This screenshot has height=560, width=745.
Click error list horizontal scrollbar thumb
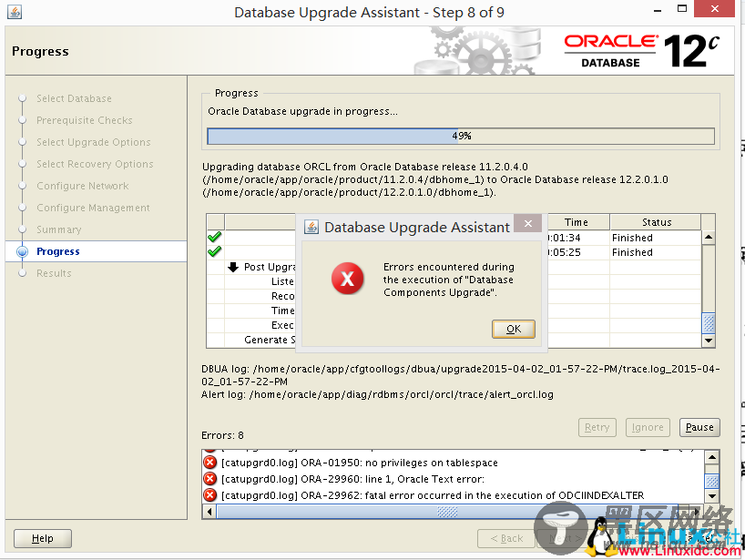447,512
